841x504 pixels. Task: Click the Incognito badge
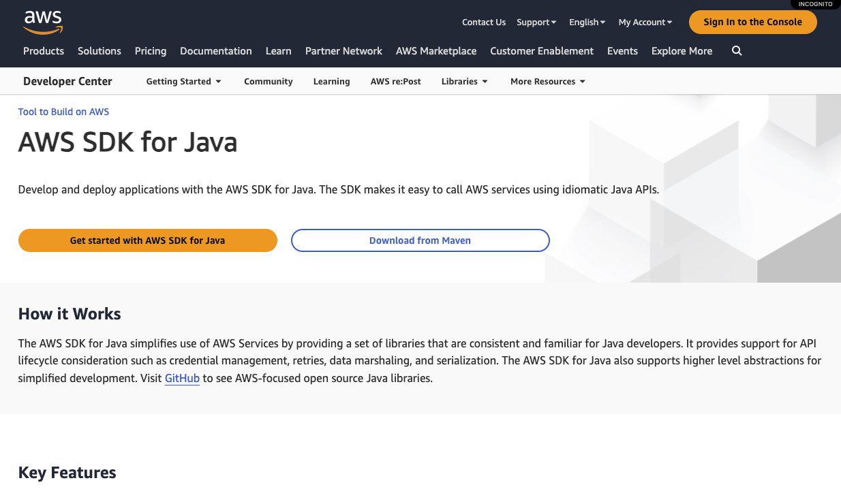(x=815, y=4)
